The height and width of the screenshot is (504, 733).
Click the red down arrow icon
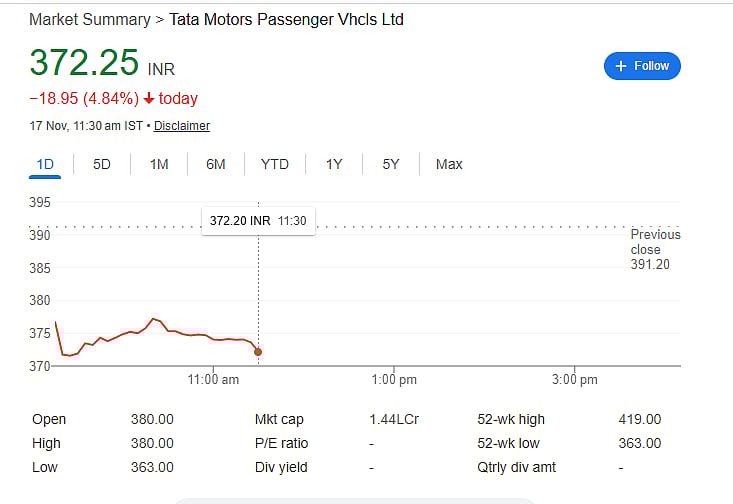click(x=149, y=98)
